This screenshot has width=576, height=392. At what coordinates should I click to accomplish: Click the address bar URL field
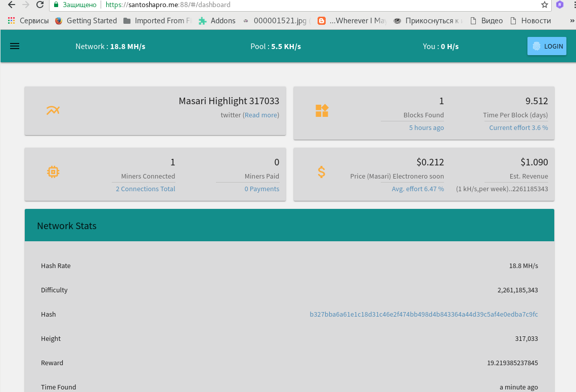click(x=299, y=5)
